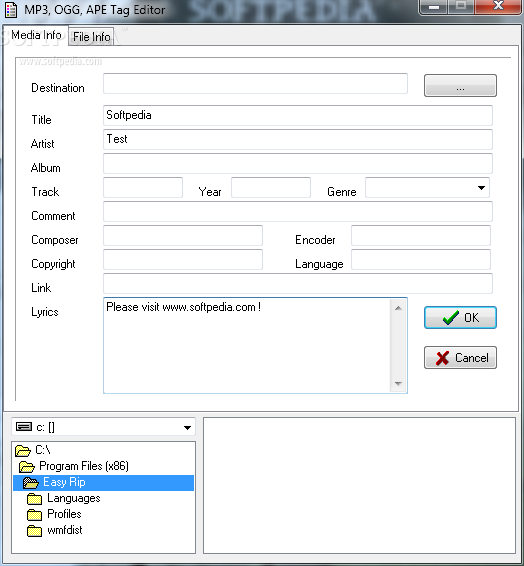The image size is (524, 566).
Task: Select the Program Files (x86) folder
Action: (84, 466)
